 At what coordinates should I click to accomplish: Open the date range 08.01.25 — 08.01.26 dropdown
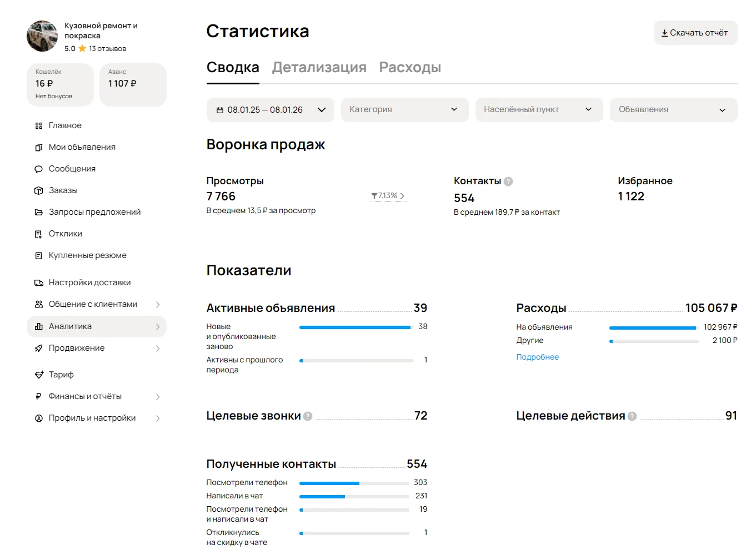(x=271, y=110)
